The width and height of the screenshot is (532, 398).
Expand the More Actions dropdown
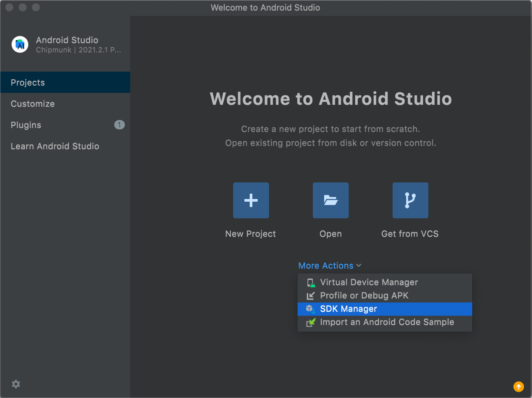pyautogui.click(x=329, y=265)
